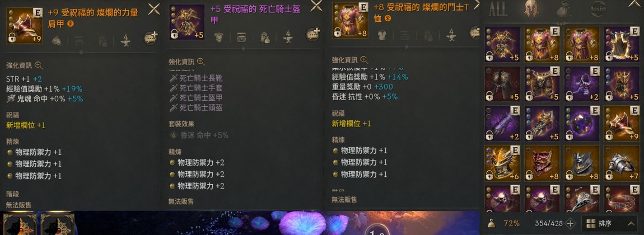Open chat share icon on Death Knight armor panel

click(313, 35)
